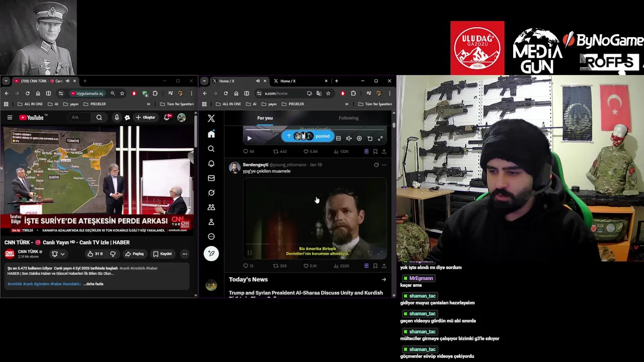Viewport: 644px width, 362px height.
Task: Click Uygulamada aç chip in address bar
Action: pos(87,94)
